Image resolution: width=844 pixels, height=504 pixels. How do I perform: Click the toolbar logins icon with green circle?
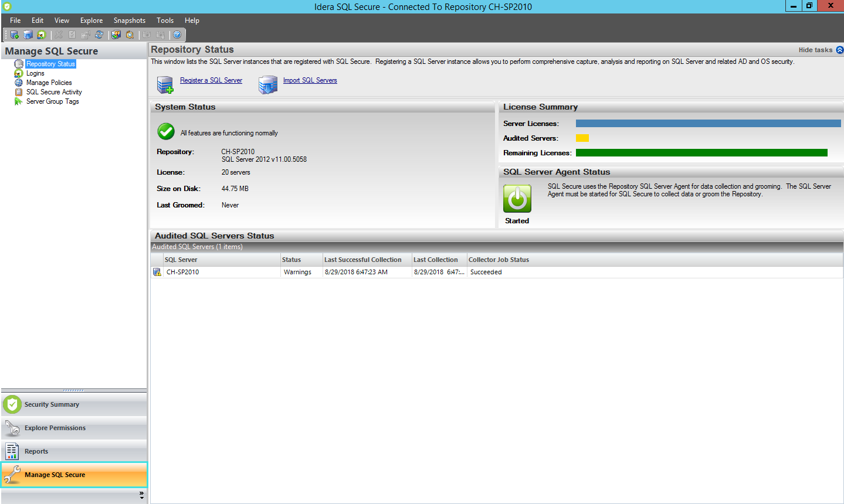point(42,35)
